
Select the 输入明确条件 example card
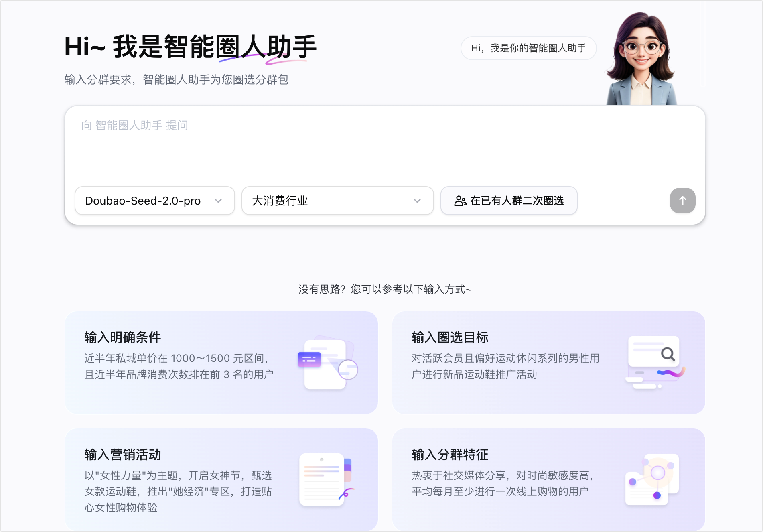click(221, 363)
